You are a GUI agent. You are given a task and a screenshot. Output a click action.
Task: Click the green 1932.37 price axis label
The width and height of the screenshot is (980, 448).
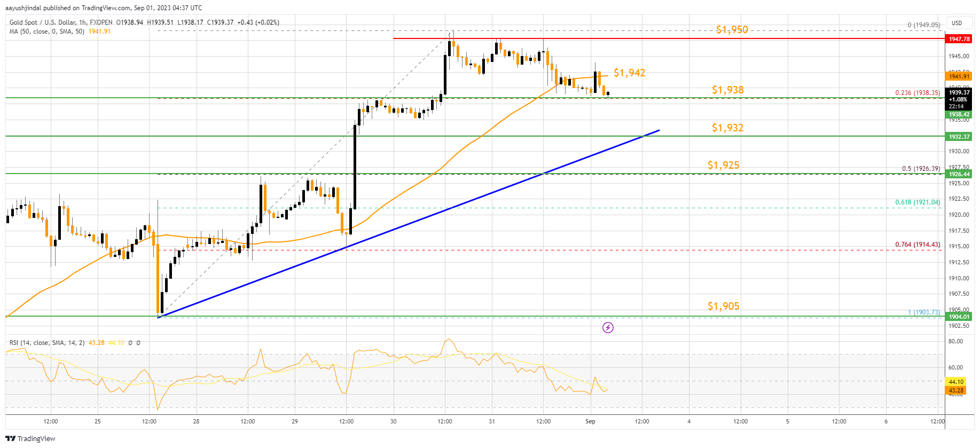pos(959,137)
